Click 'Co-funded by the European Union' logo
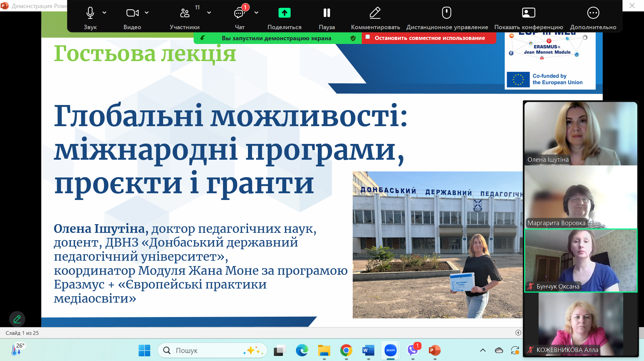 tap(545, 79)
